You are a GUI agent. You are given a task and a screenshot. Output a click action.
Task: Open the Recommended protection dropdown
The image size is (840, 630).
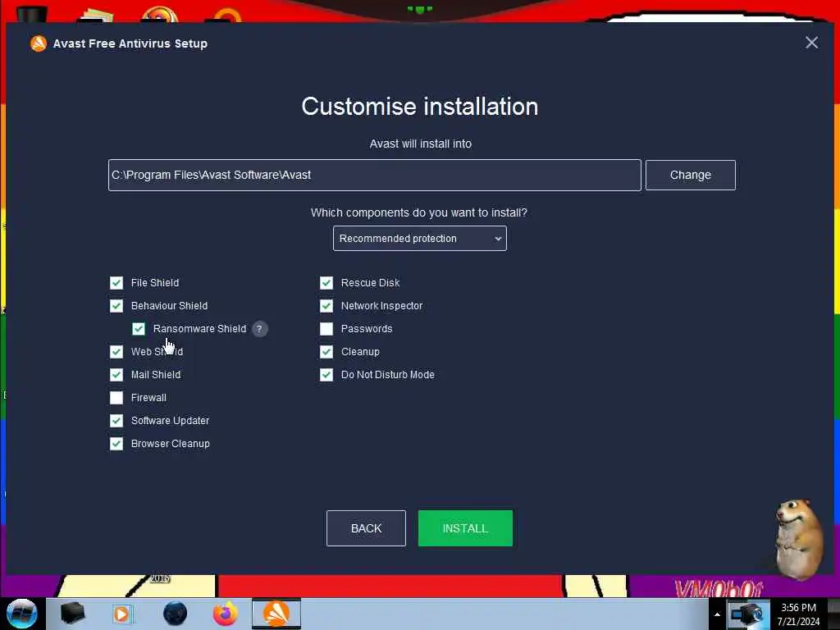(419, 239)
